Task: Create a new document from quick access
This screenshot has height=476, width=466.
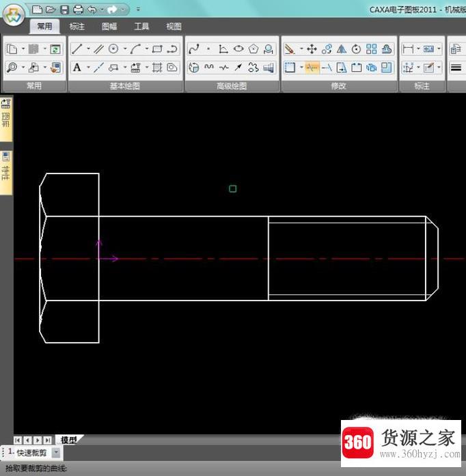Action: (37, 10)
